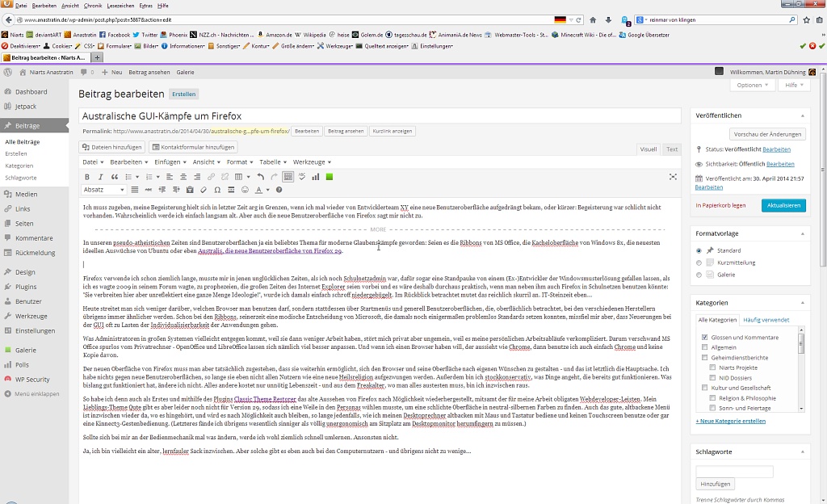
Task: Click Vorschau der Änderungen button
Action: [x=767, y=134]
